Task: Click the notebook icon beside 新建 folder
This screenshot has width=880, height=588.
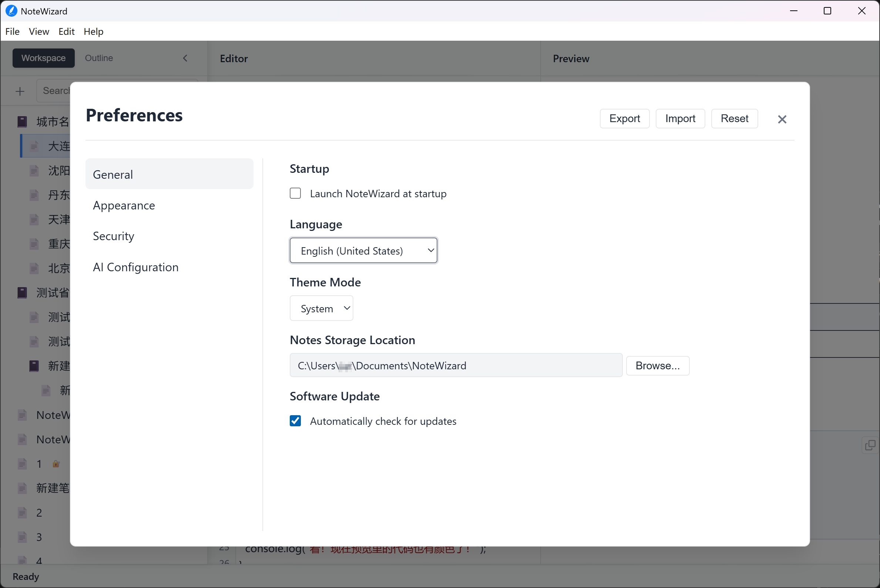Action: tap(34, 366)
